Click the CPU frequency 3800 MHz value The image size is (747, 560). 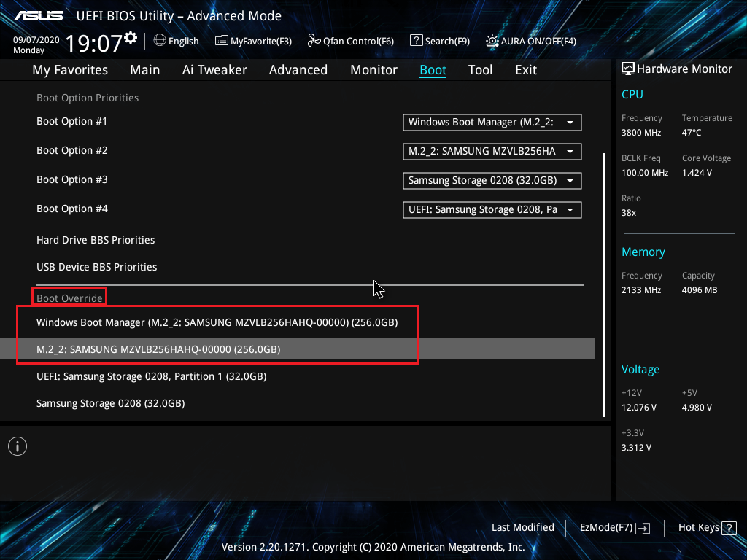tap(641, 133)
